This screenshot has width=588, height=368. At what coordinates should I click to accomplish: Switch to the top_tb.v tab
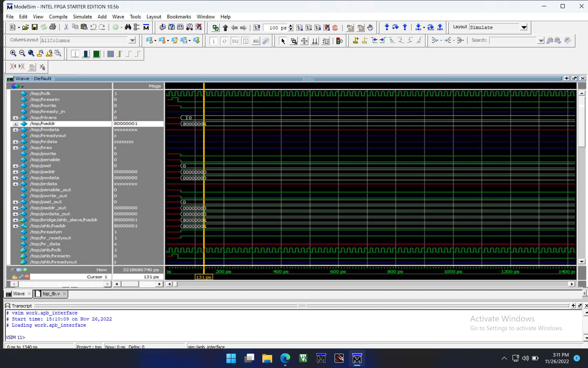pos(51,294)
